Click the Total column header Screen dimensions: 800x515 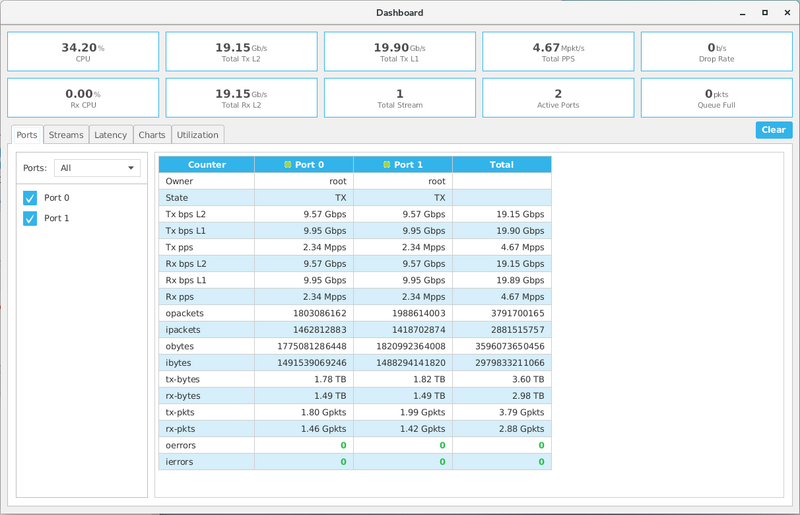tap(501, 165)
